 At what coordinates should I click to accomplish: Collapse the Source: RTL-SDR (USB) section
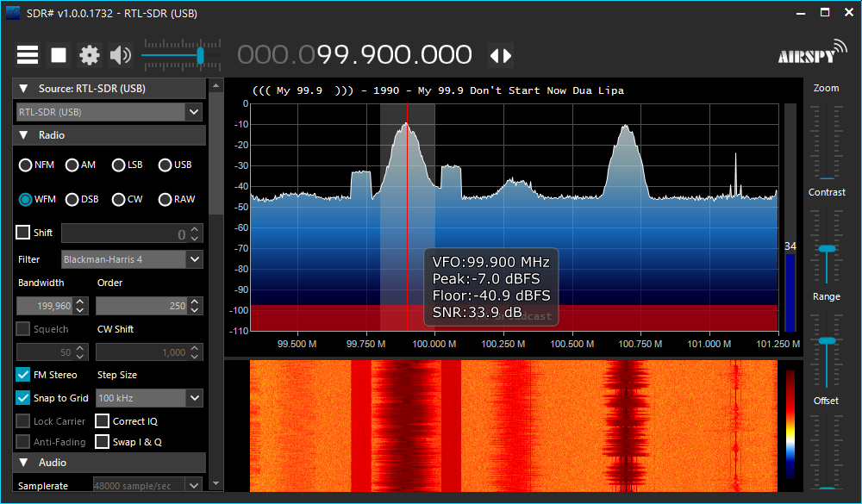(23, 89)
